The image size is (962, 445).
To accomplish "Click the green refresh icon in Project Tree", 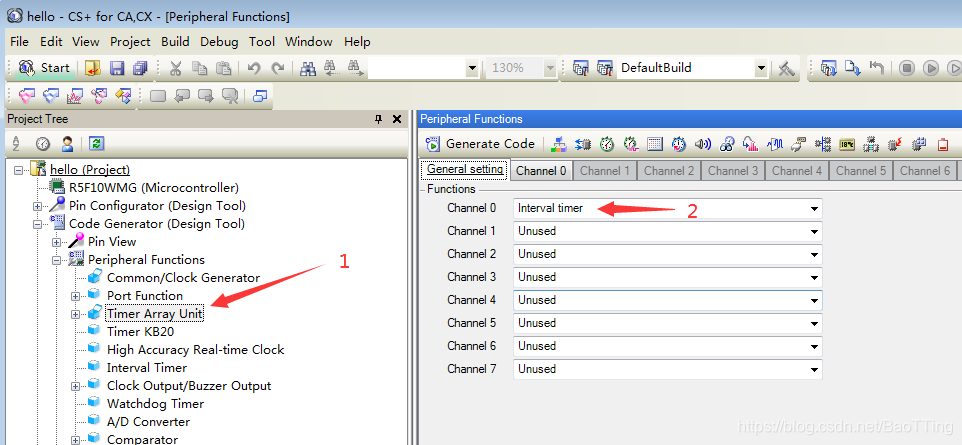I will point(96,144).
